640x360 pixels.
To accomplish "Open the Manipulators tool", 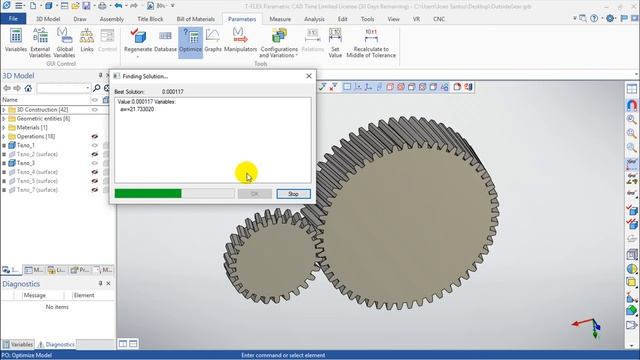I will tap(240, 40).
